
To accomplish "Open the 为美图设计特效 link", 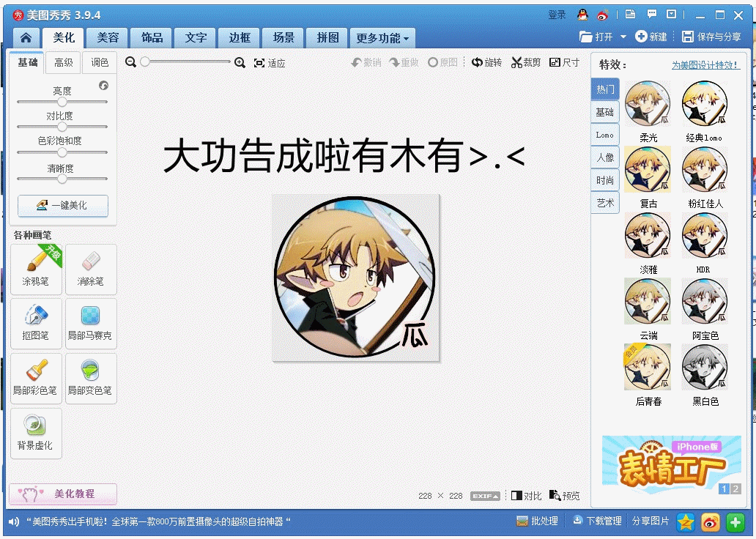I will coord(705,65).
